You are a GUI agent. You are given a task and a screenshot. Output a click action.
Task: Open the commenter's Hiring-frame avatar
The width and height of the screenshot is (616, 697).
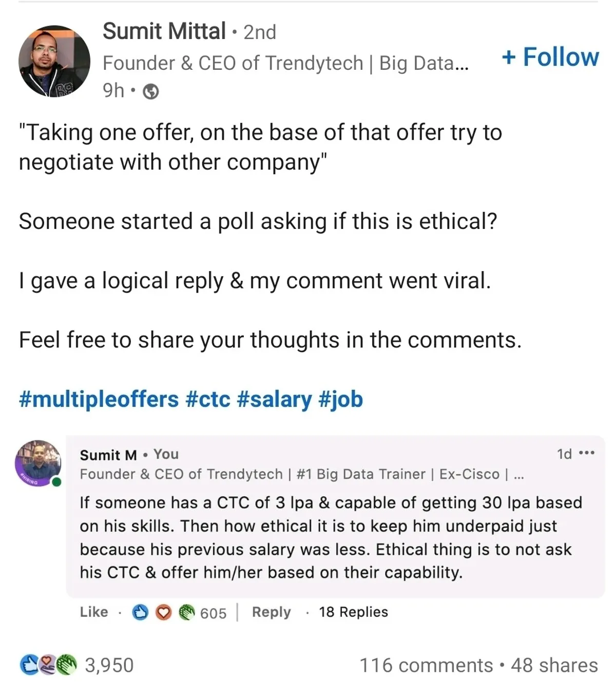click(38, 462)
